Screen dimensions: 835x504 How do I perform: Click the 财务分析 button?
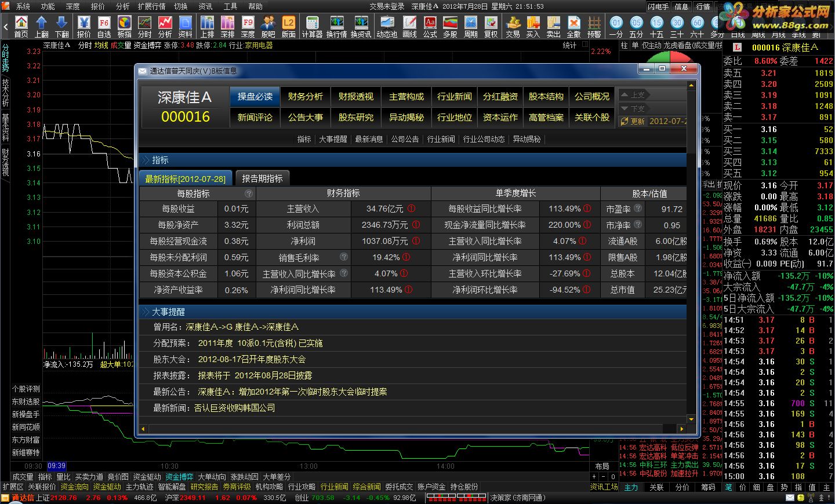coord(306,96)
